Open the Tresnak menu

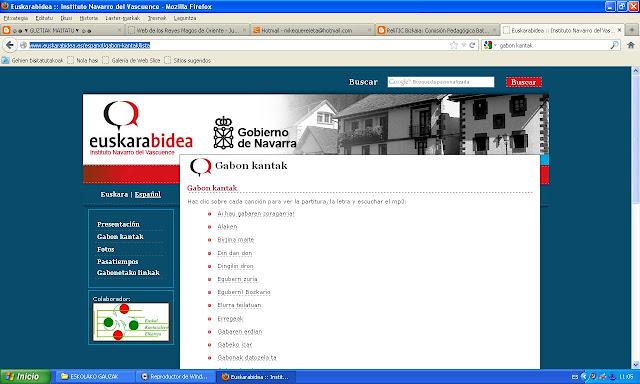157,18
